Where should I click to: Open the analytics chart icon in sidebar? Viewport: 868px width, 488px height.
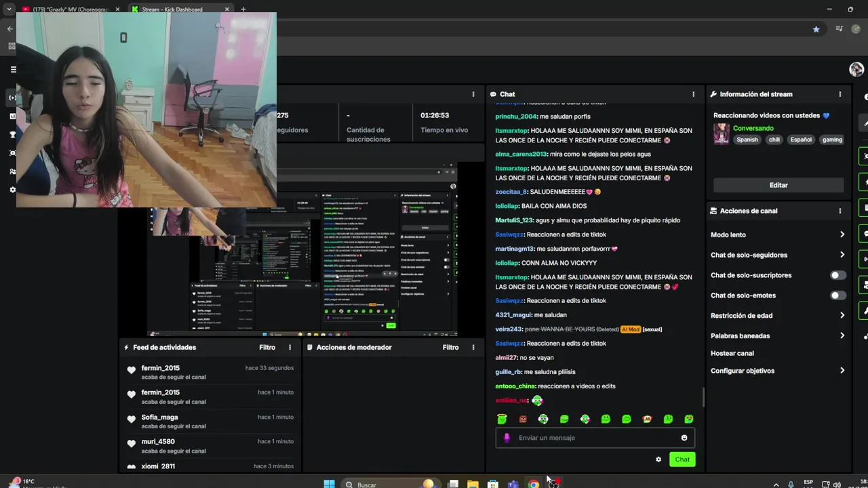coord(12,116)
